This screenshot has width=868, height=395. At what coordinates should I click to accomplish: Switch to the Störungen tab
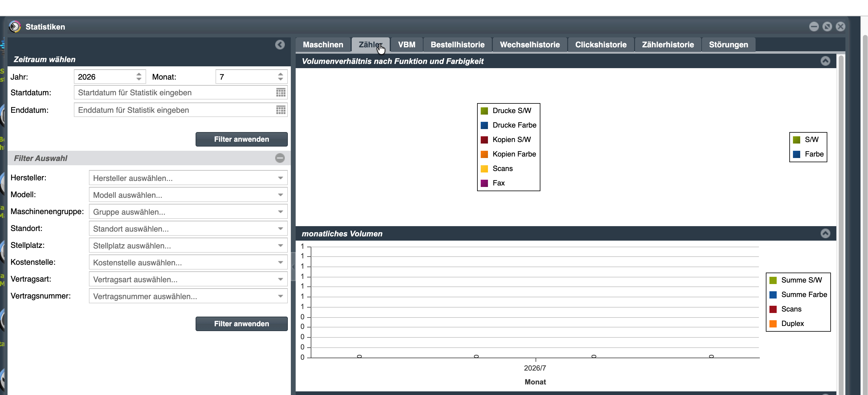point(728,45)
